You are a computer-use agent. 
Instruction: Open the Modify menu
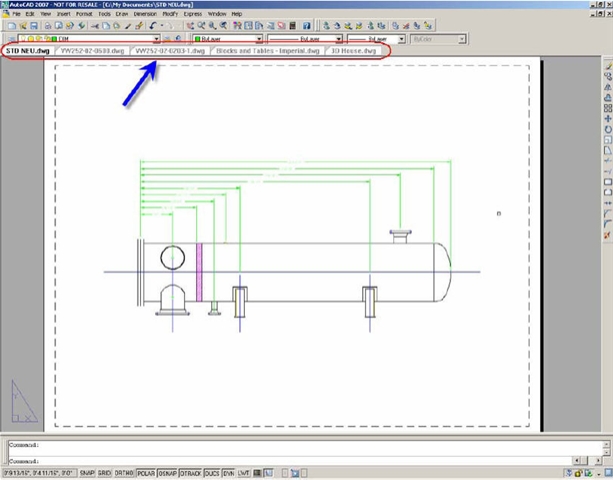pyautogui.click(x=170, y=14)
